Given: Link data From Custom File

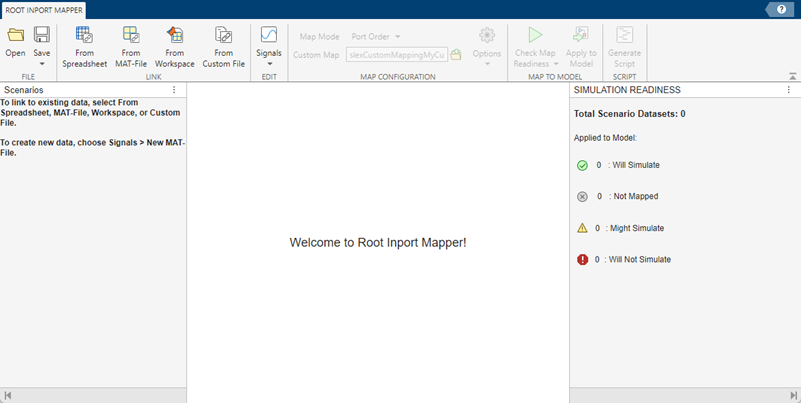Looking at the screenshot, I should pyautogui.click(x=223, y=36).
